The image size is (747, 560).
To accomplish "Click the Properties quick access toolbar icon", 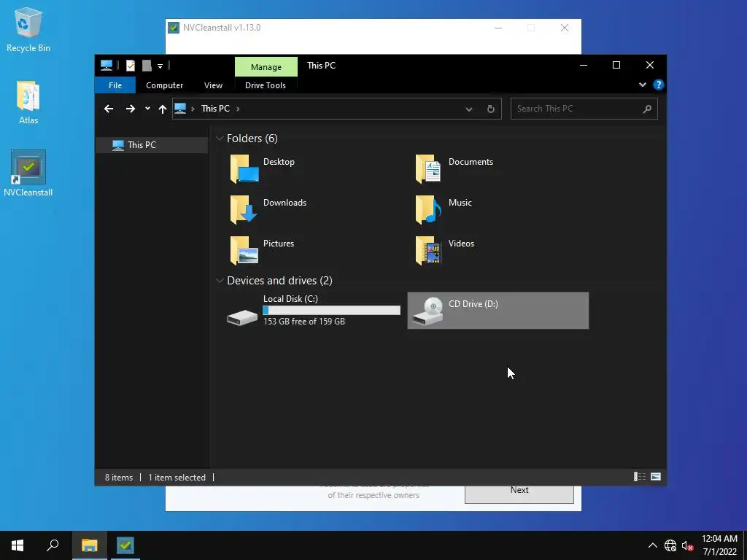I will coord(131,66).
